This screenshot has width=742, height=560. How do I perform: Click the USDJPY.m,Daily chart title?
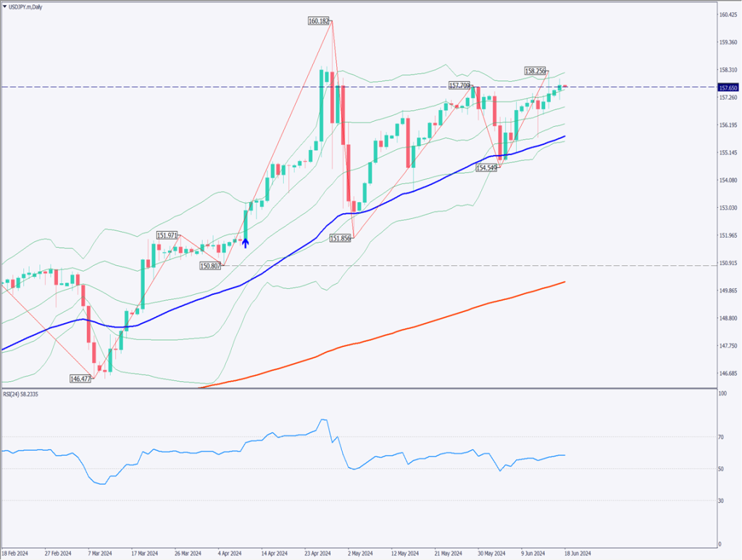pos(26,7)
